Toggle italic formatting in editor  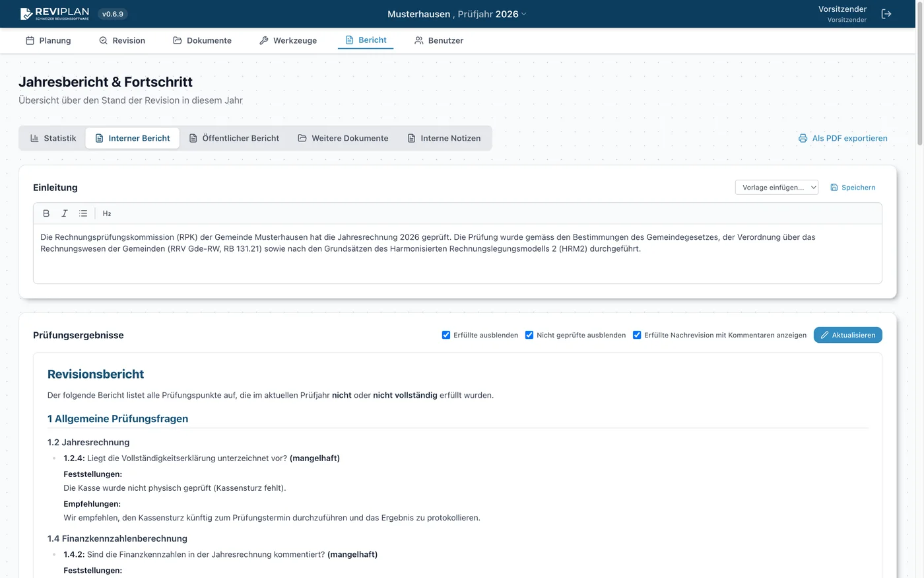65,213
